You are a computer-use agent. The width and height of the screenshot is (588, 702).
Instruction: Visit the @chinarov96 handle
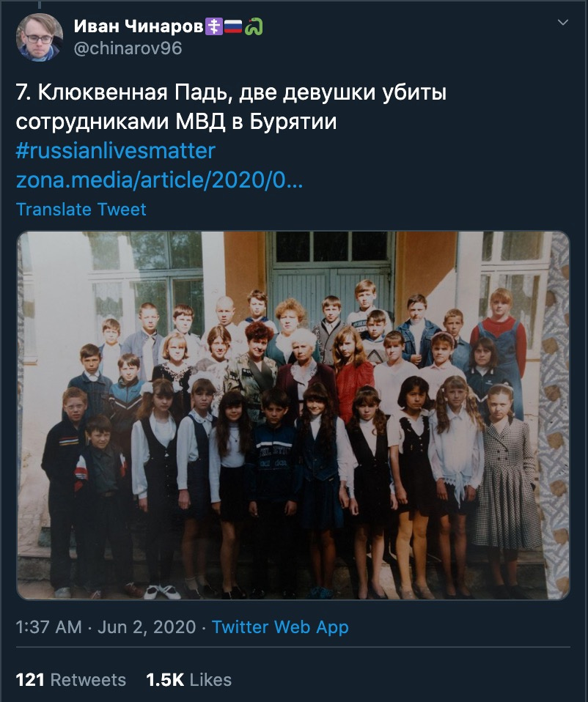point(128,48)
